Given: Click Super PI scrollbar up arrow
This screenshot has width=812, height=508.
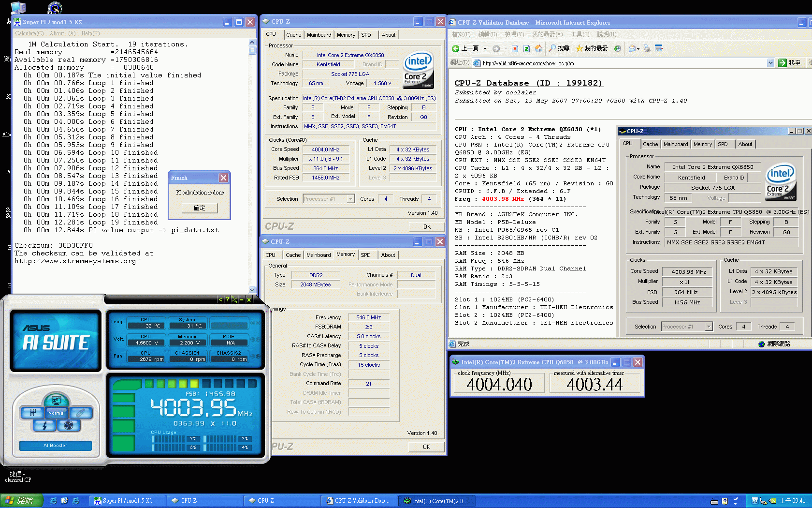Looking at the screenshot, I should 252,42.
